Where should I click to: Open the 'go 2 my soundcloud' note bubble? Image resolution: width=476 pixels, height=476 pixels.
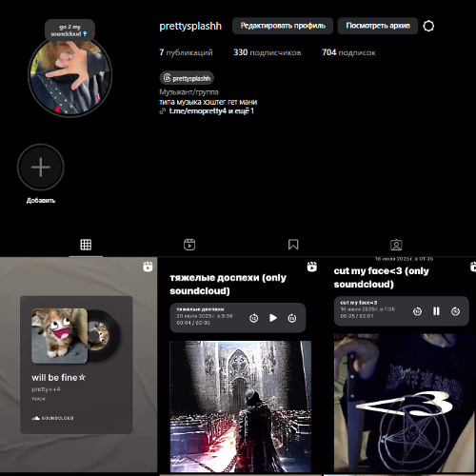point(69,30)
